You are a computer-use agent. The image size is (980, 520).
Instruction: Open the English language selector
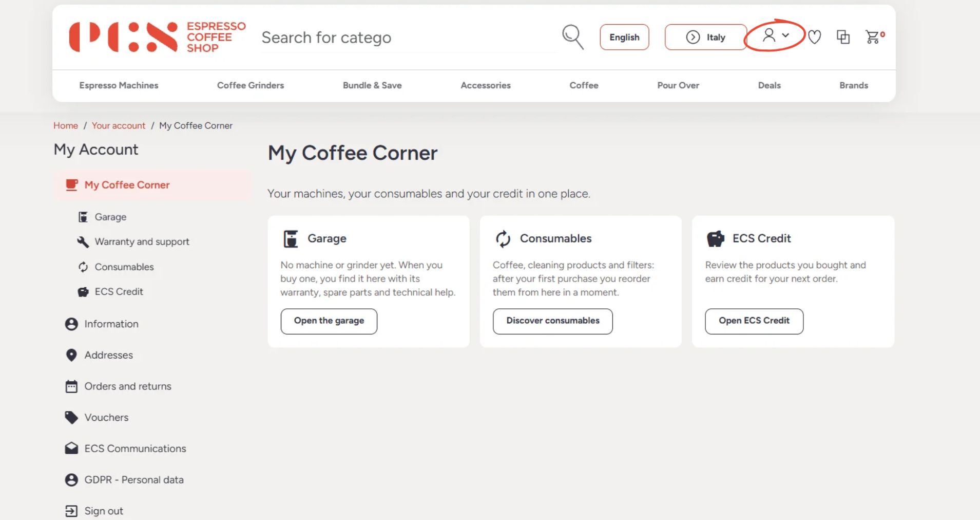pyautogui.click(x=624, y=37)
